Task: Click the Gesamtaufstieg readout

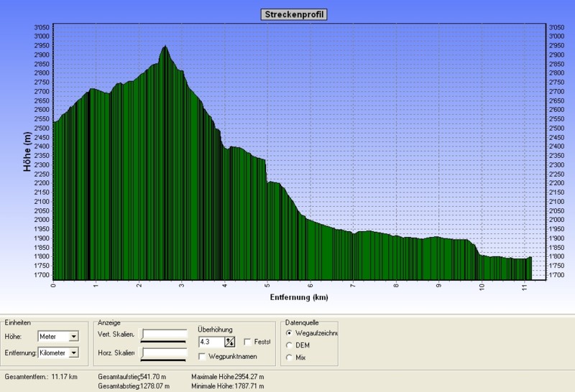Action: tap(132, 376)
